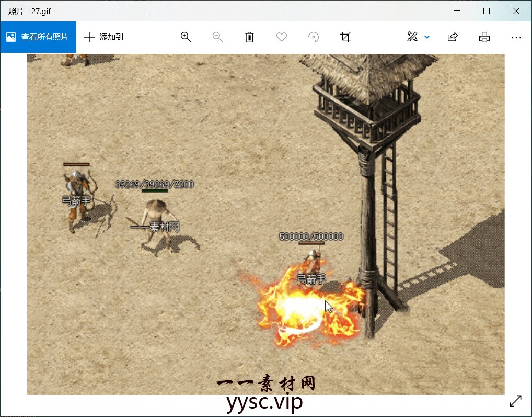The width and height of the screenshot is (532, 417).
Task: Delete the photo with the trash icon
Action: coord(249,37)
